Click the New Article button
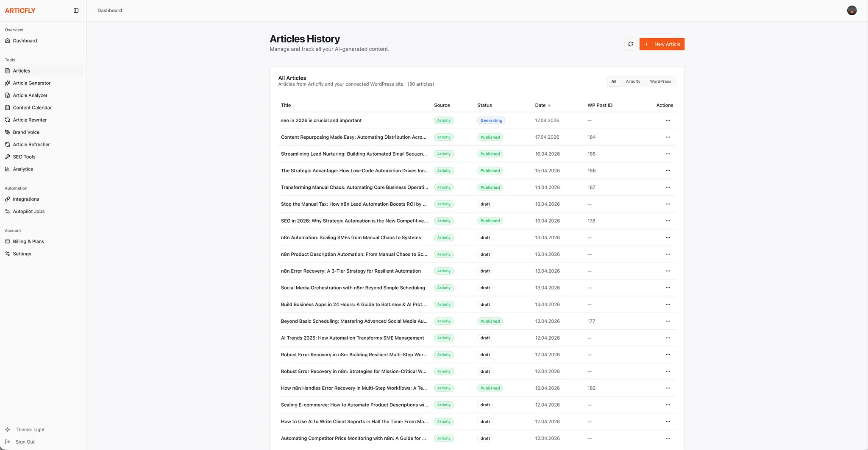This screenshot has width=868, height=450. [662, 44]
